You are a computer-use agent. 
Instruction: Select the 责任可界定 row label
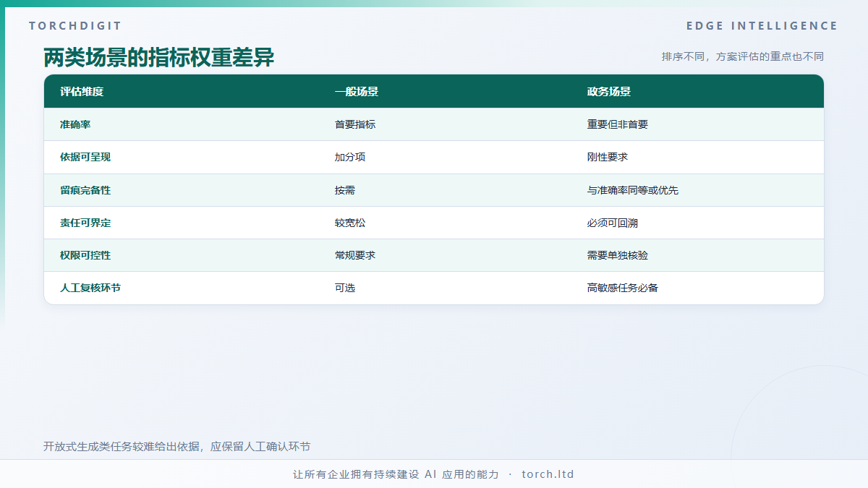click(x=85, y=223)
